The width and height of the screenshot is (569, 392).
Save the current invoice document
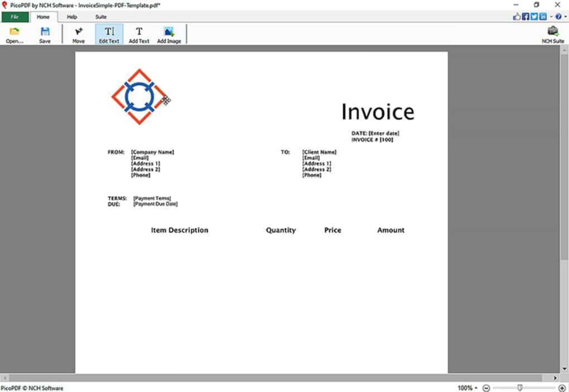(45, 33)
